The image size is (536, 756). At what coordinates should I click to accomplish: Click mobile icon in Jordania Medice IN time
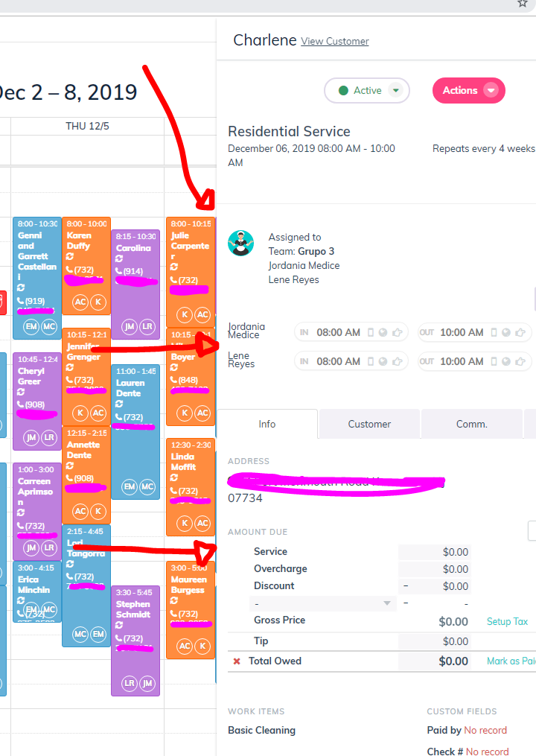point(371,332)
